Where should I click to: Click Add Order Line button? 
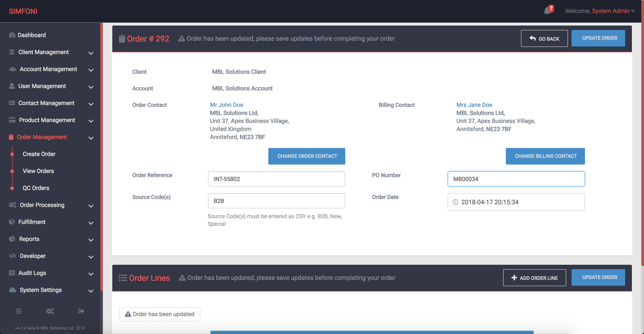pos(534,278)
